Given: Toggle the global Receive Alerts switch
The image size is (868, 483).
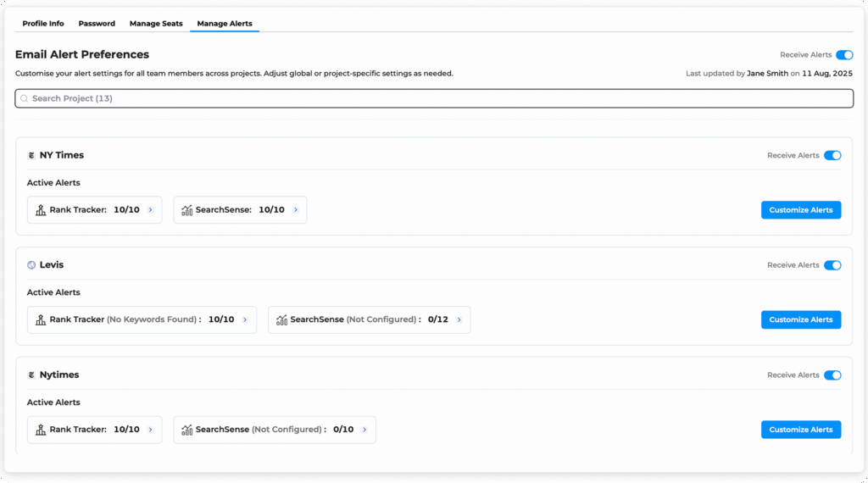Looking at the screenshot, I should click(x=843, y=55).
